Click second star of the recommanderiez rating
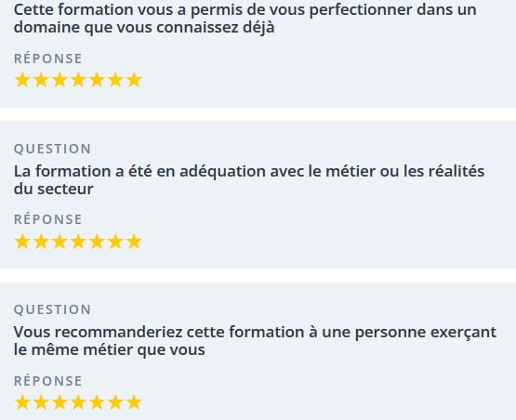 pos(41,402)
